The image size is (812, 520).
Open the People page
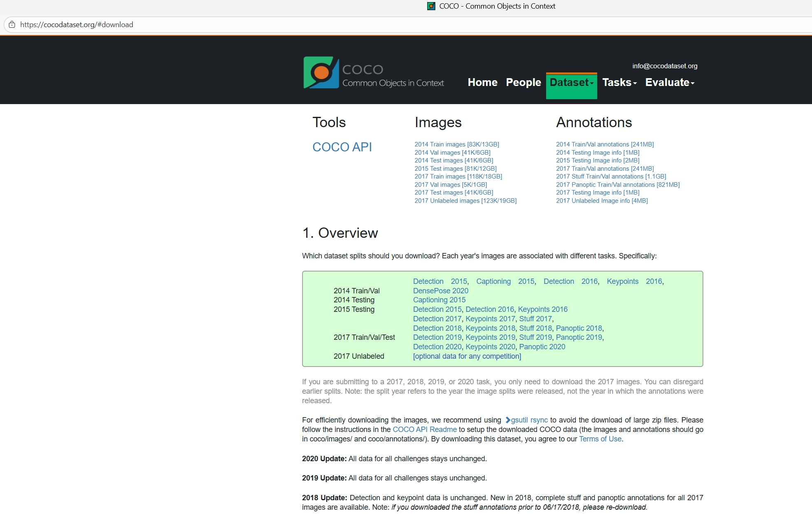[x=523, y=83]
